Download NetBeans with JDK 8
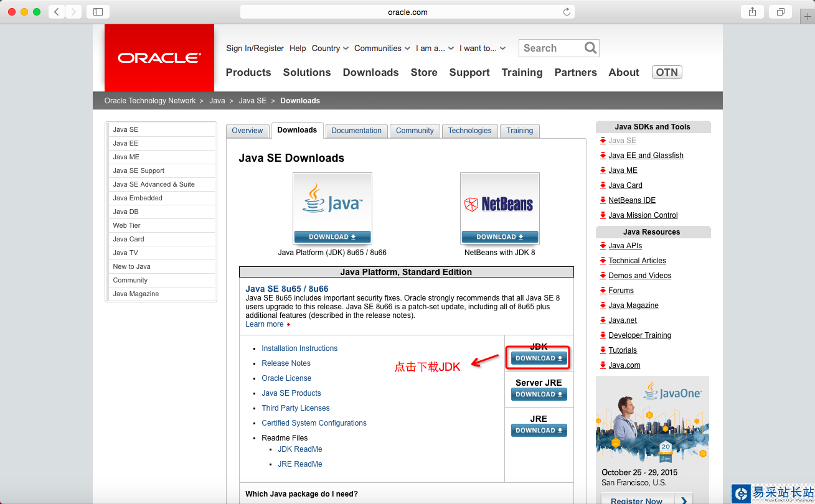 tap(500, 236)
